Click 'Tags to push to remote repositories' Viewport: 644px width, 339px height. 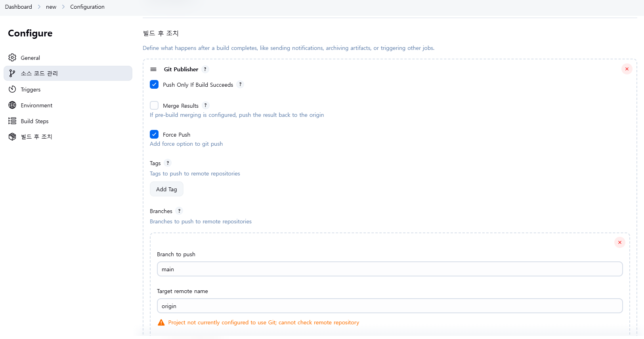(195, 173)
